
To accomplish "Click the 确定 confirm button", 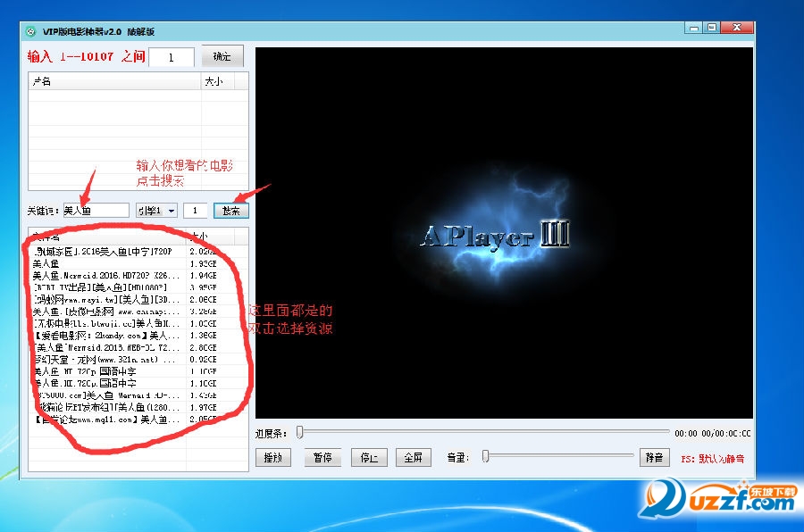I will coord(222,56).
